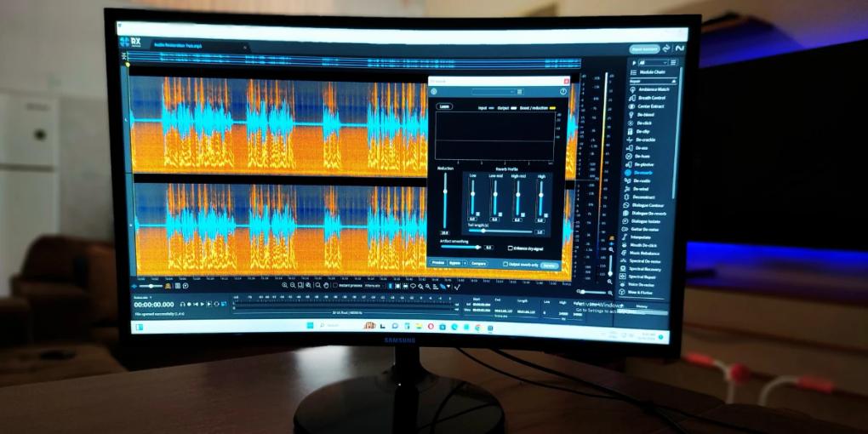
Task: Open the Module Chain entry
Action: point(648,72)
